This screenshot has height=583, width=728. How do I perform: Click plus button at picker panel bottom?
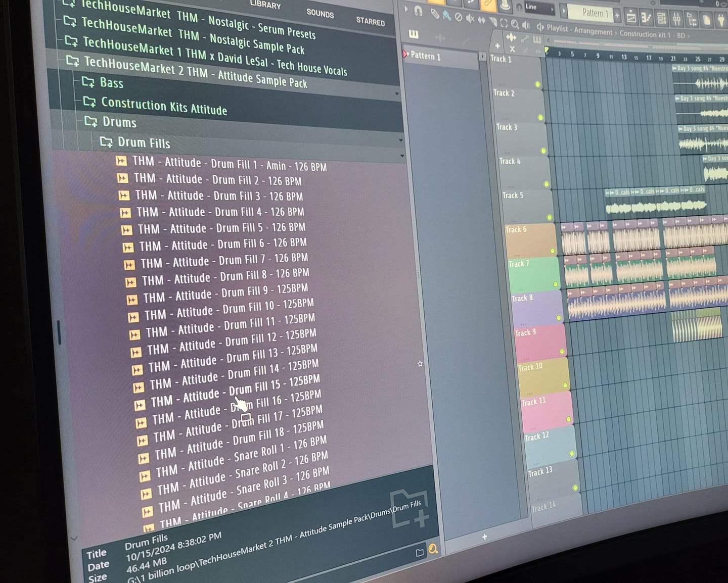coord(484,537)
